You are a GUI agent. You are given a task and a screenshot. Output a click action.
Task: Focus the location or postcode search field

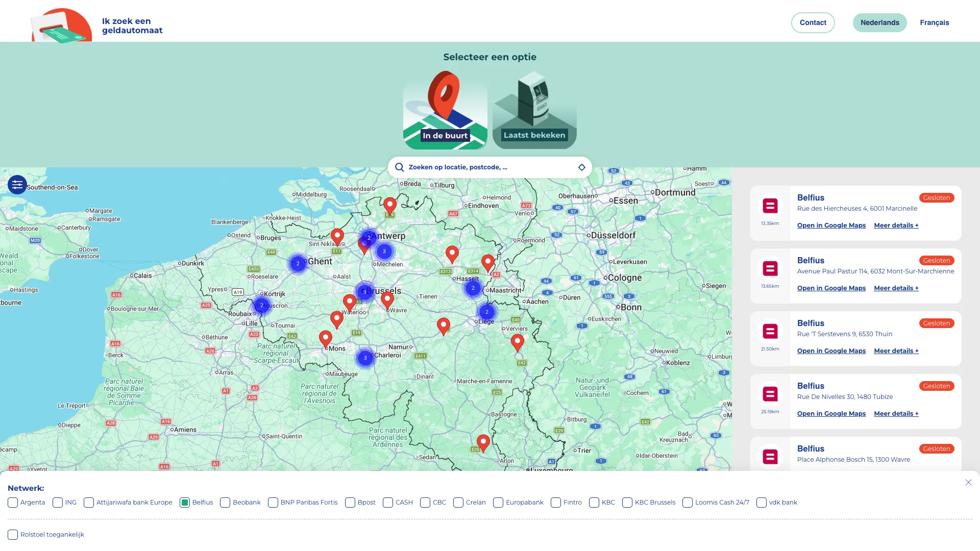coord(489,167)
